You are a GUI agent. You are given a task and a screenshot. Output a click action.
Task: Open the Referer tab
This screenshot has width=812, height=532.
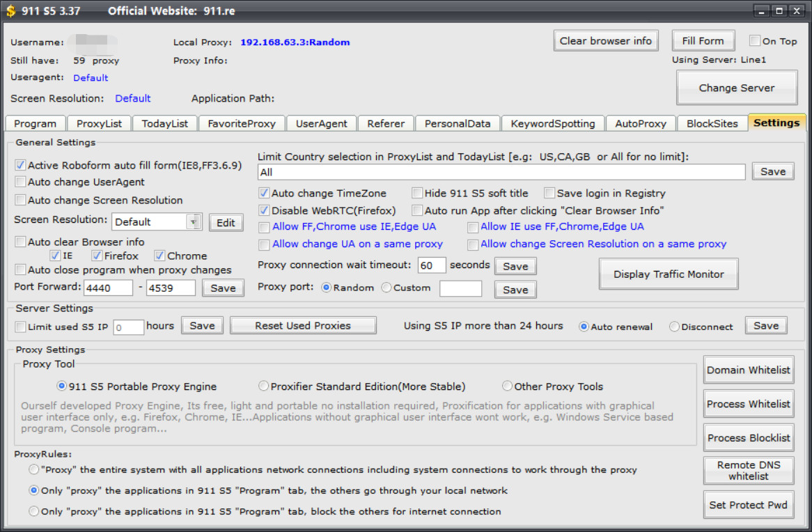(386, 123)
